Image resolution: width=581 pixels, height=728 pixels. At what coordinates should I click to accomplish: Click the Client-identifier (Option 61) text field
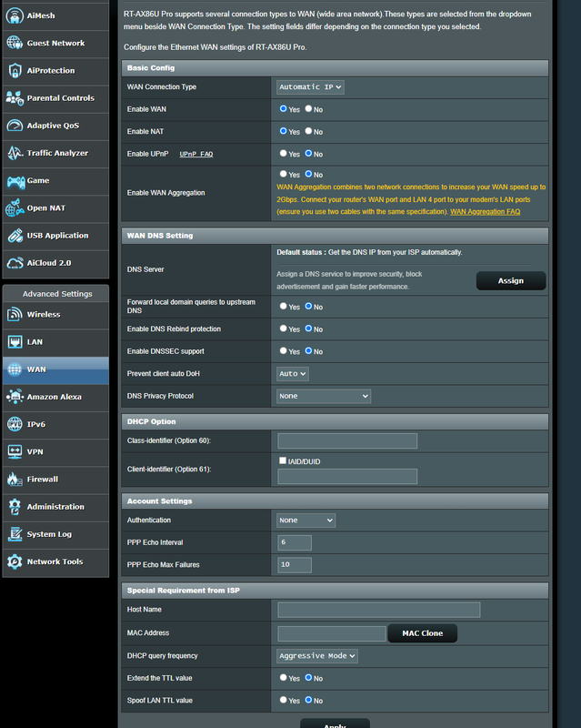(347, 476)
